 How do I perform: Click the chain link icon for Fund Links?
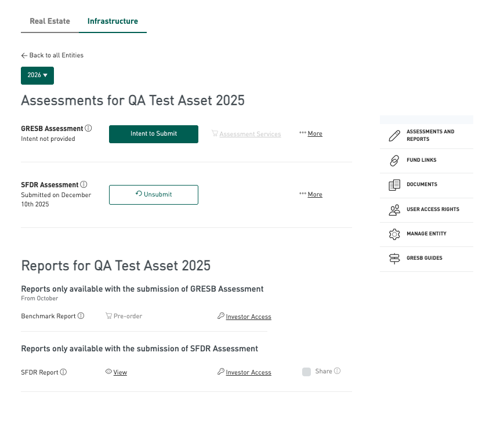click(394, 161)
